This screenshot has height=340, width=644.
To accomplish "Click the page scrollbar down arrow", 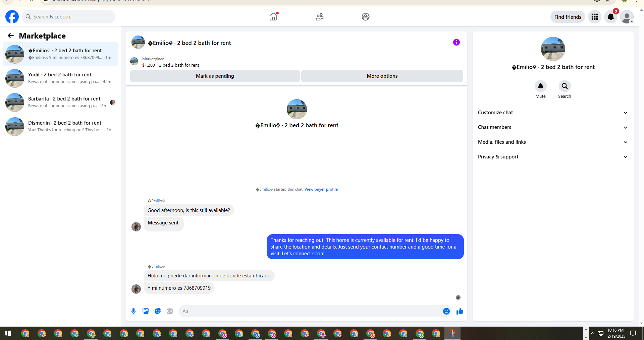I will point(641,324).
